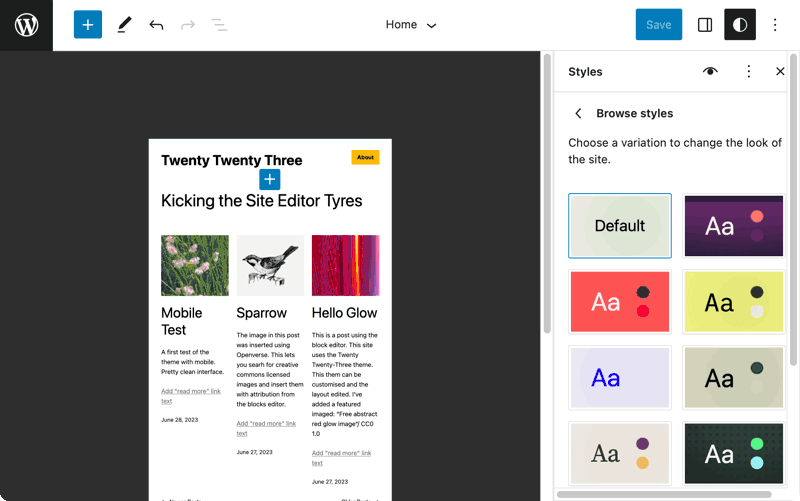
Task: Select the Sparrow post June 27, 2023 date
Action: [x=255, y=452]
